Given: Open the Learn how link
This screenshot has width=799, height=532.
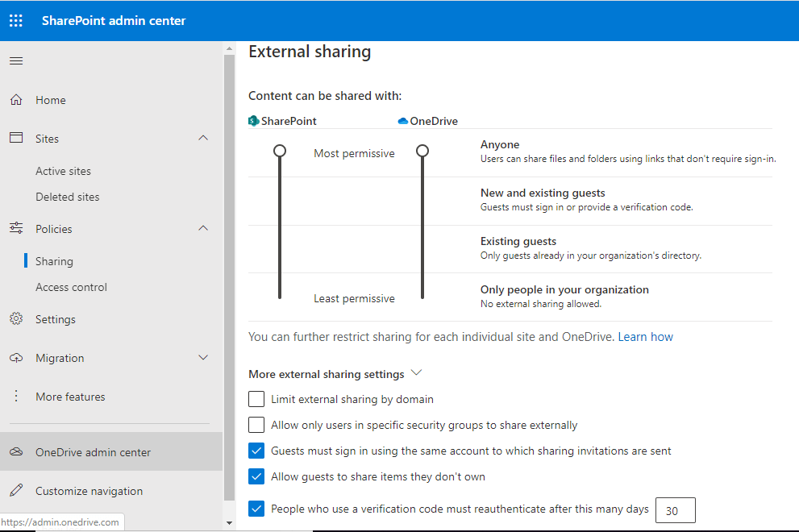Looking at the screenshot, I should [x=646, y=337].
